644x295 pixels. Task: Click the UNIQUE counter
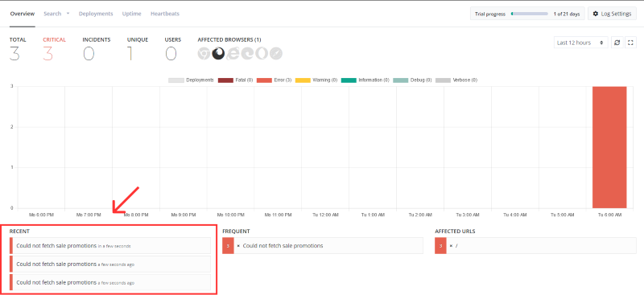pos(138,50)
